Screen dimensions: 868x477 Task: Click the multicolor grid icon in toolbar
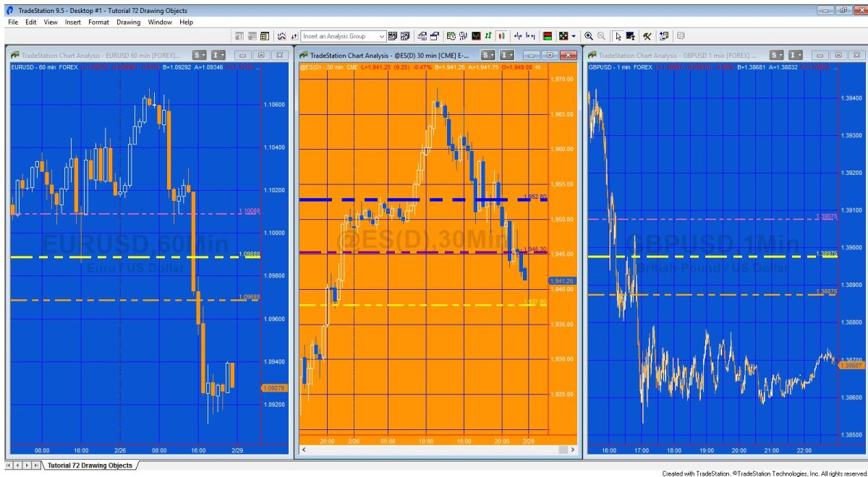[x=563, y=36]
